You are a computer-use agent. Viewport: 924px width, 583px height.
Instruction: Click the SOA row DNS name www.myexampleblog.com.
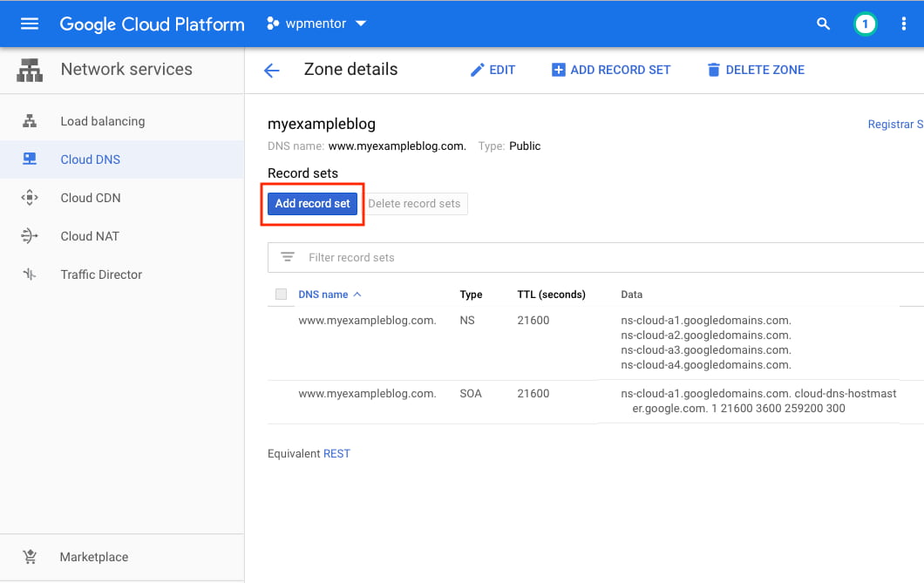point(367,393)
